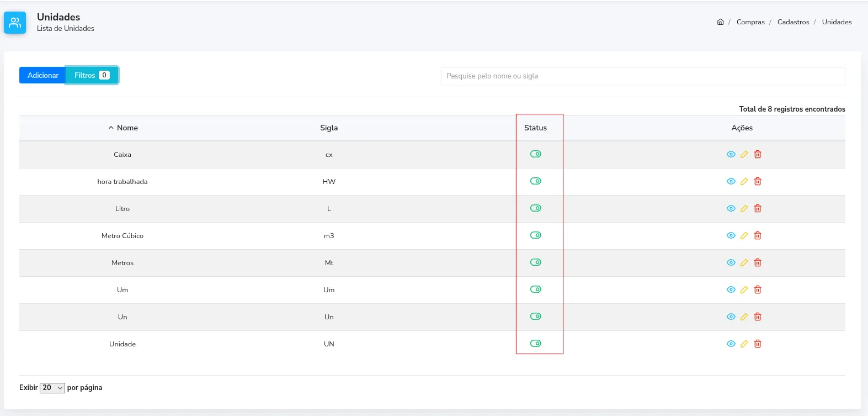Select the sigla cell 'm3'
This screenshot has height=416, width=868.
coord(329,236)
